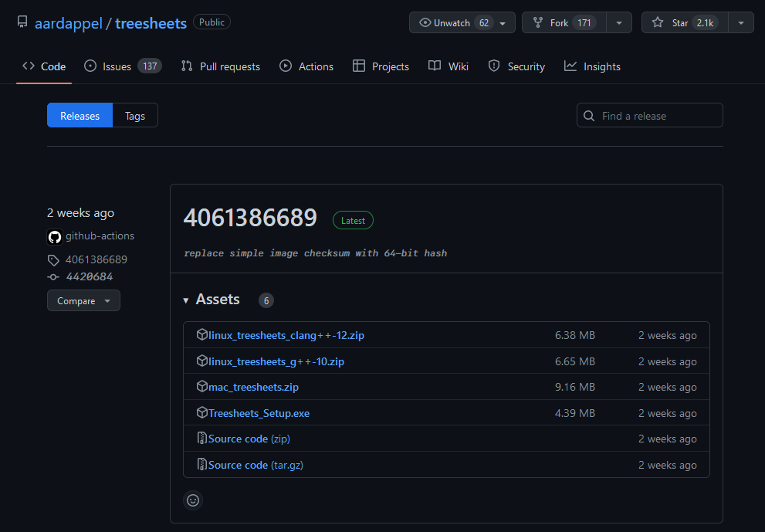
Task: Download linux_treesheets_g++-10.zip
Action: [x=276, y=361]
